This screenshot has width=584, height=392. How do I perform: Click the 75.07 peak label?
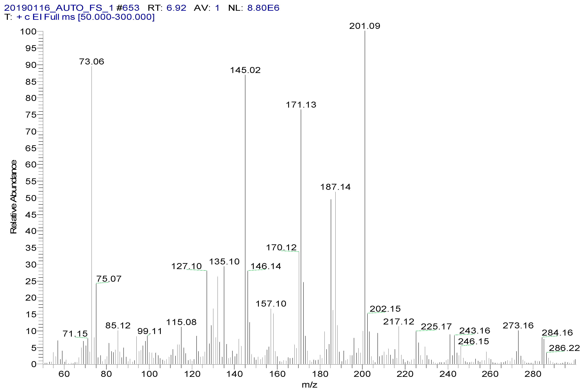coord(109,279)
